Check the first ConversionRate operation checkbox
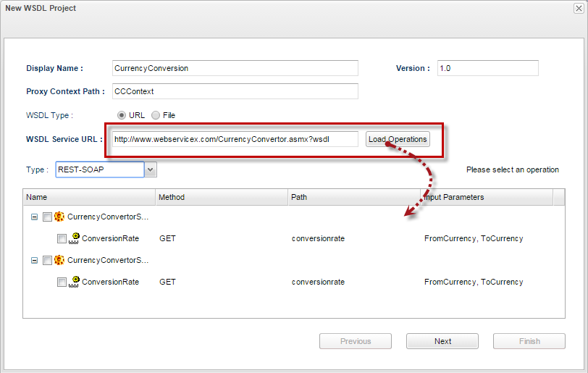Screen dimensions: 588x373 point(62,239)
